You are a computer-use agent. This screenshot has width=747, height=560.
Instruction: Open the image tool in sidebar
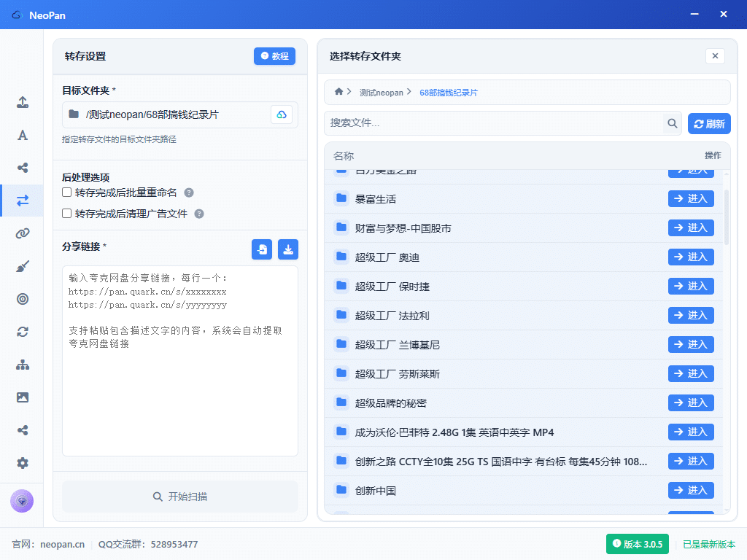[23, 397]
